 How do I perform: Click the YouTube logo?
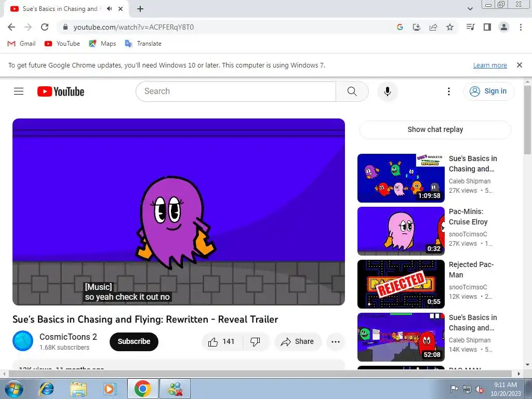pyautogui.click(x=61, y=91)
